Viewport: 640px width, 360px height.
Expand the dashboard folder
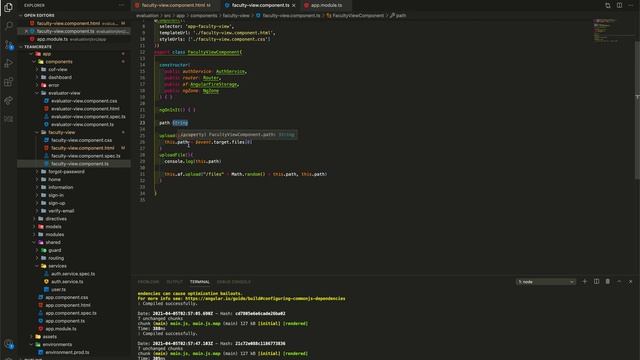pyautogui.click(x=60, y=77)
